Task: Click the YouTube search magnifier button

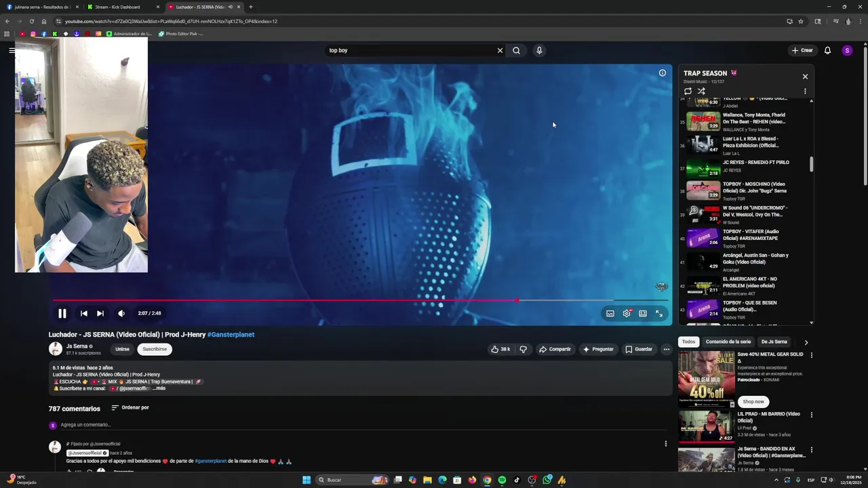Action: pos(516,50)
